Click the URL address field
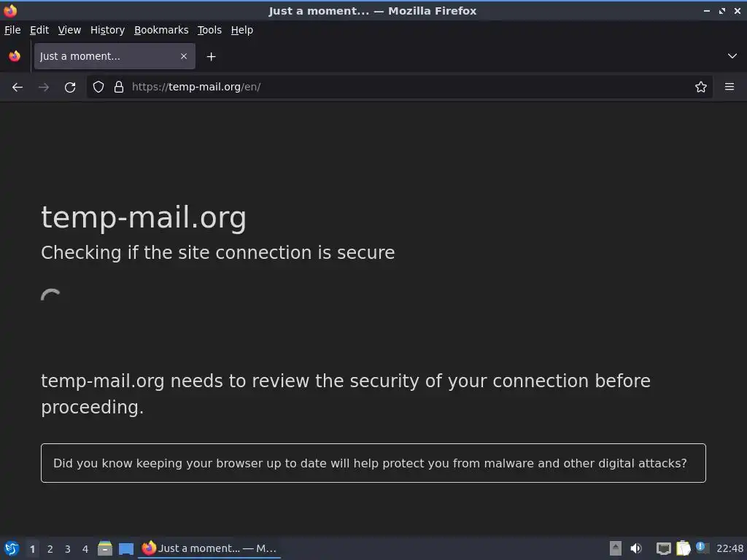This screenshot has width=747, height=560. point(400,87)
